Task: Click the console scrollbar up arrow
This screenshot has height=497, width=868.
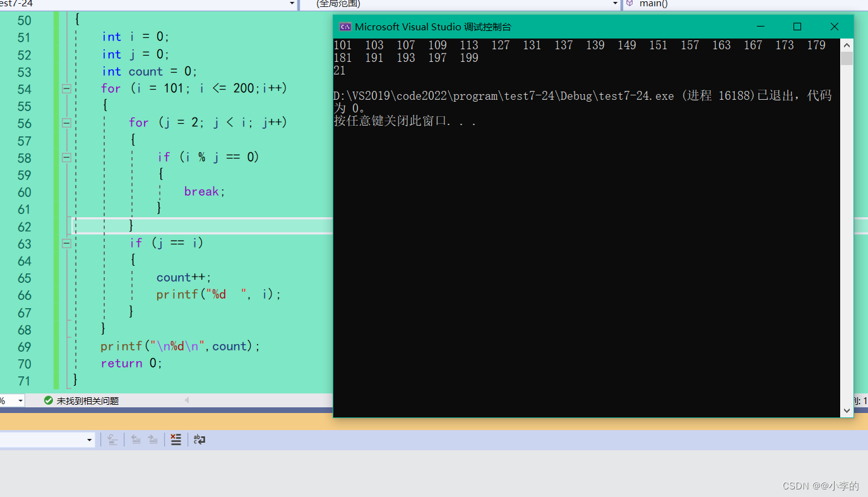Action: [847, 45]
